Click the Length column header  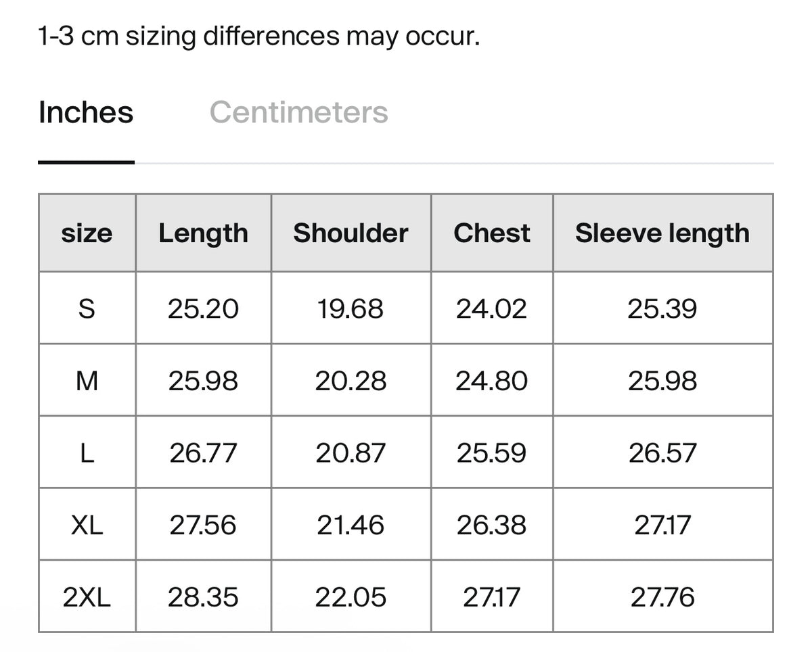(203, 233)
